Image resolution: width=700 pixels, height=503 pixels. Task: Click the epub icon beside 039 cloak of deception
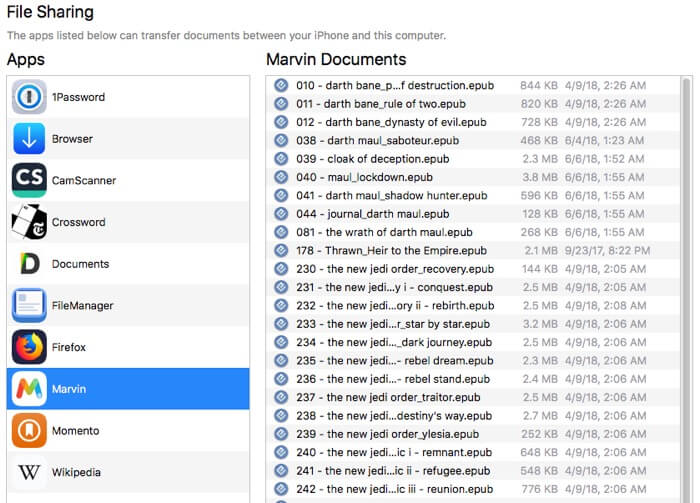coord(281,159)
